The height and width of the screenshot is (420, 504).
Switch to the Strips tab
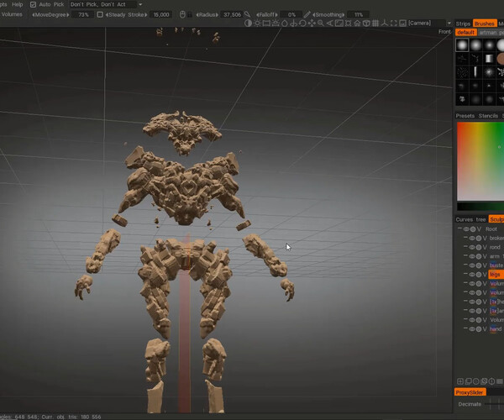(463, 24)
